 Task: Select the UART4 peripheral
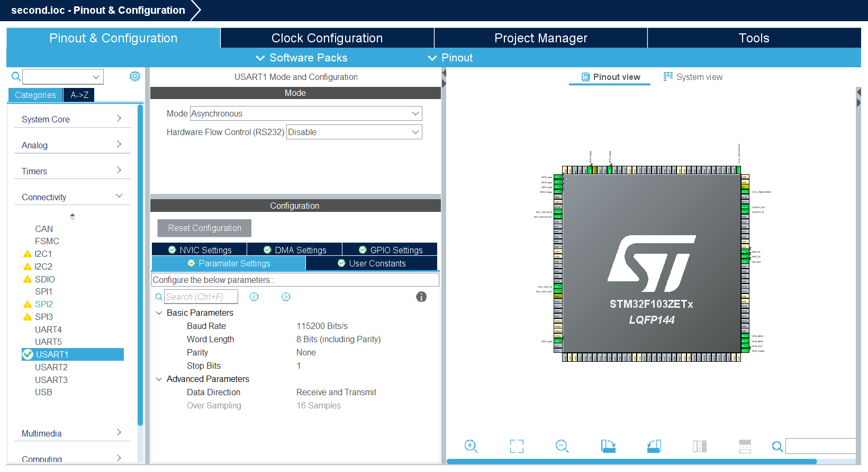tap(48, 329)
